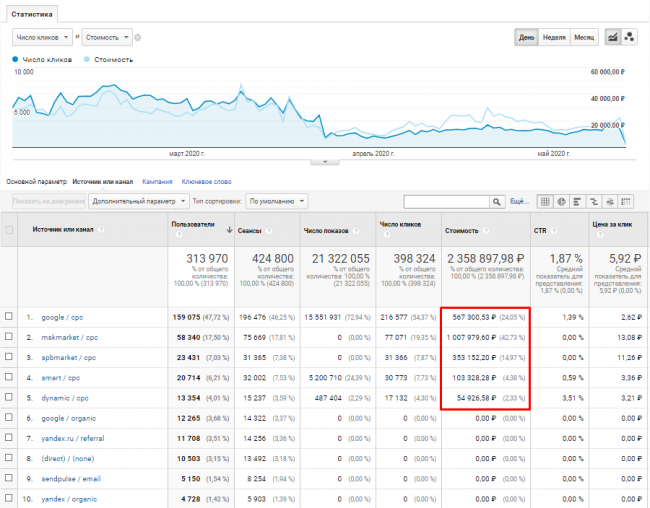The image size is (650, 508).
Task: Click the search magnifier icon
Action: click(498, 201)
